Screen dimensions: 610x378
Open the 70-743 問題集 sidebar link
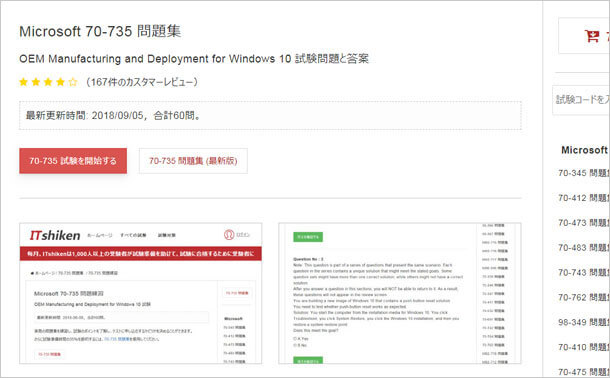[x=584, y=273]
